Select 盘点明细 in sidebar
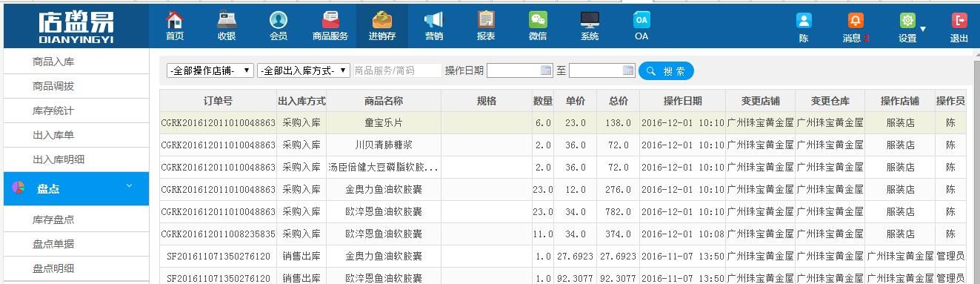This screenshot has height=284, width=980. 53,268
